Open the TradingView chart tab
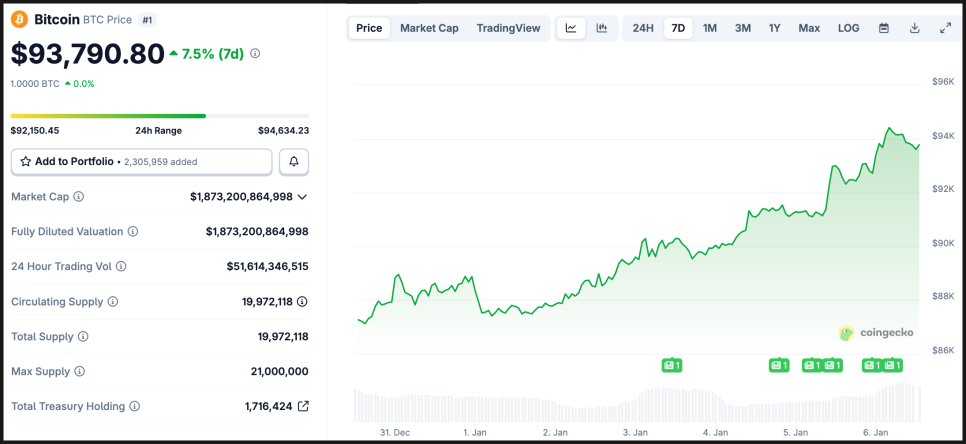Screen dimensions: 966x444 tap(508, 28)
